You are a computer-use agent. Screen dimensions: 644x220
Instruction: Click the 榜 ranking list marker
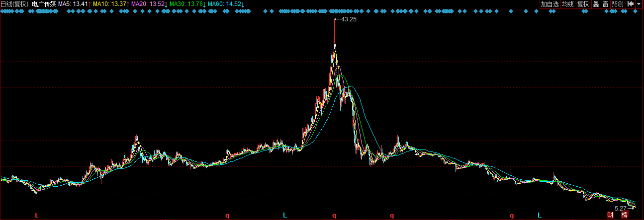click(x=625, y=215)
